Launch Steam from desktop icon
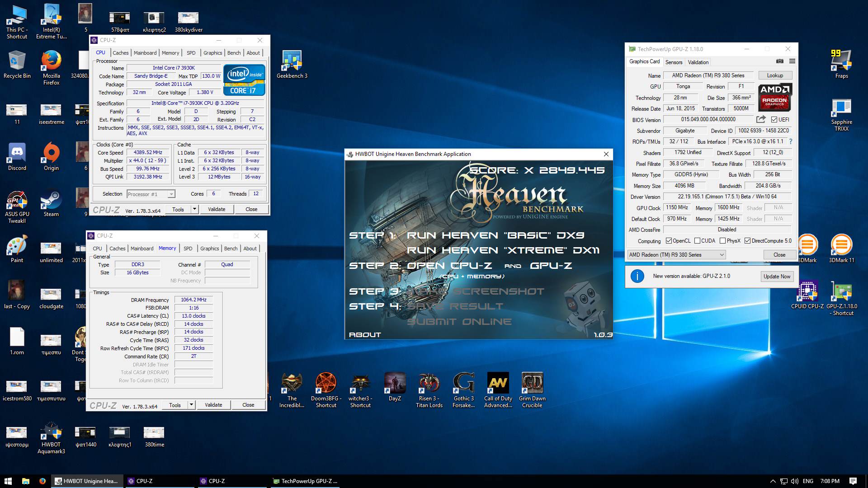 (51, 202)
